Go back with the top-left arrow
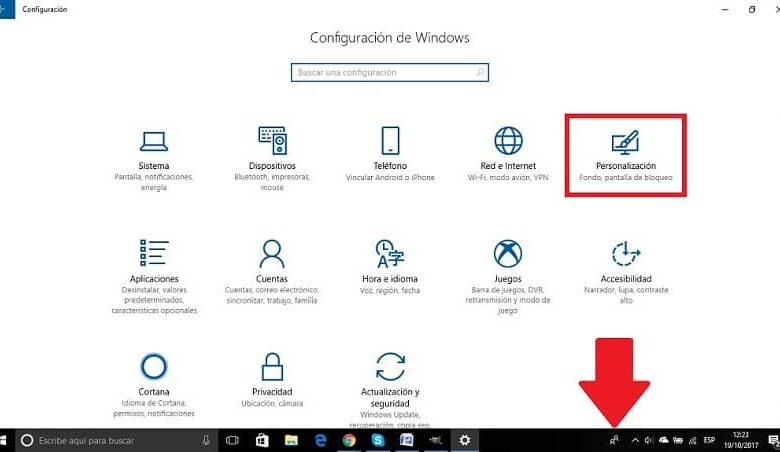780x452 pixels. (4, 9)
